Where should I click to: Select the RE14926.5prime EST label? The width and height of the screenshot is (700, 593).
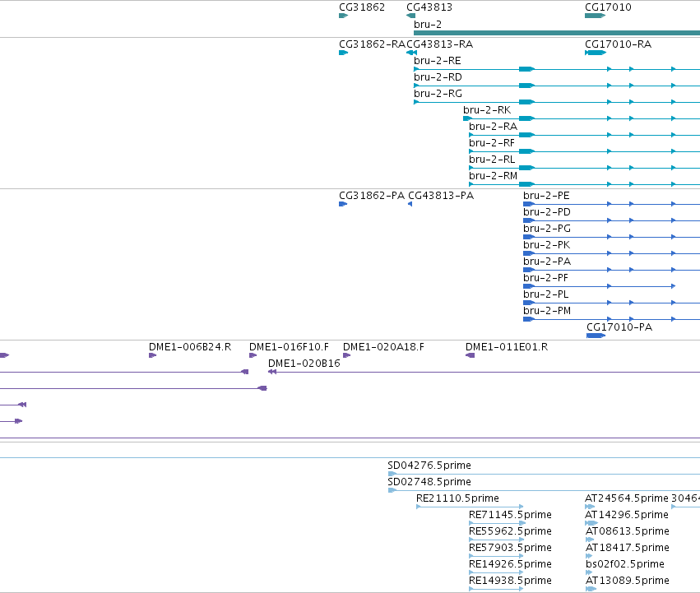[510, 564]
